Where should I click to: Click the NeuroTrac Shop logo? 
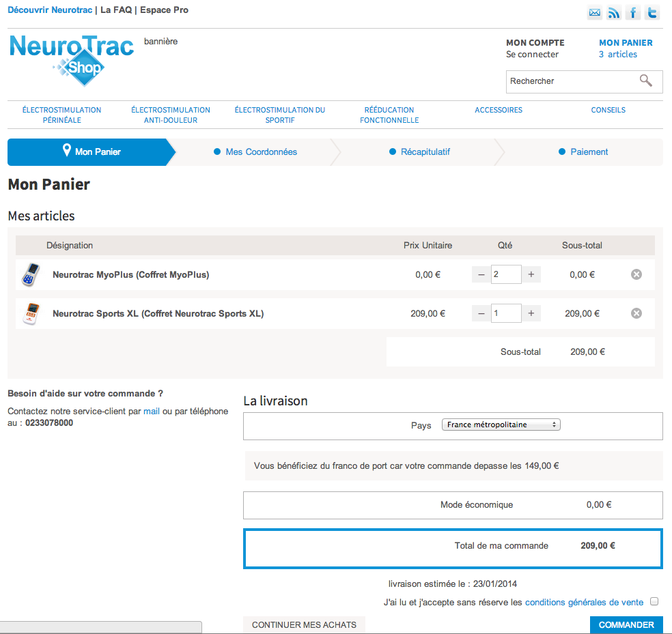point(72,60)
